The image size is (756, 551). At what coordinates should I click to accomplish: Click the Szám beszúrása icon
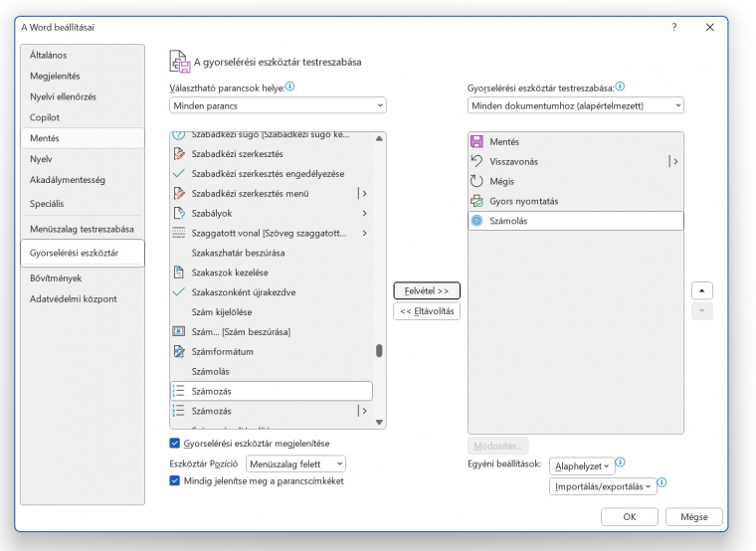pos(179,331)
